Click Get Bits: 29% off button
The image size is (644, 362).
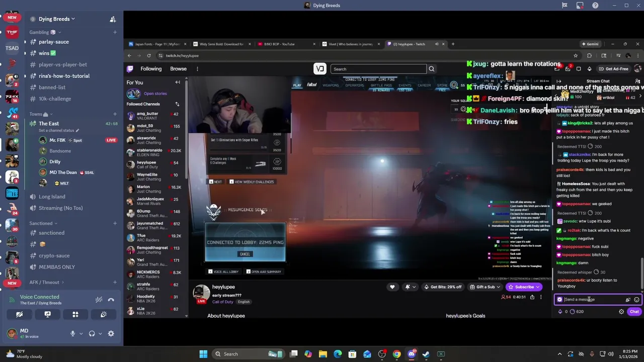(x=443, y=287)
